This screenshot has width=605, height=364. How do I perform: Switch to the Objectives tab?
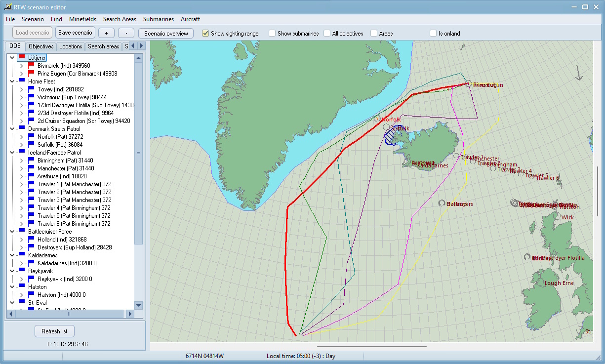(x=41, y=46)
